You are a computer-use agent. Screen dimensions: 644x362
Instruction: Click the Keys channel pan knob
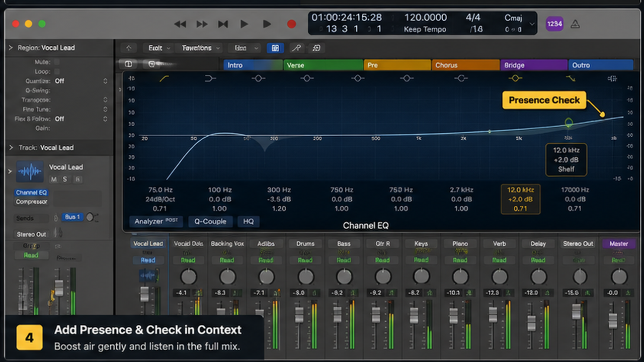tap(422, 277)
